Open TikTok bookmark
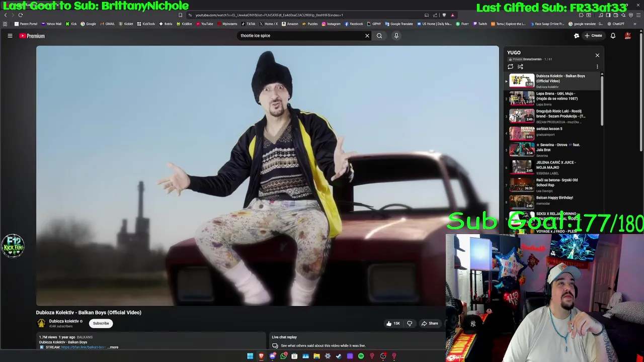 248,24
